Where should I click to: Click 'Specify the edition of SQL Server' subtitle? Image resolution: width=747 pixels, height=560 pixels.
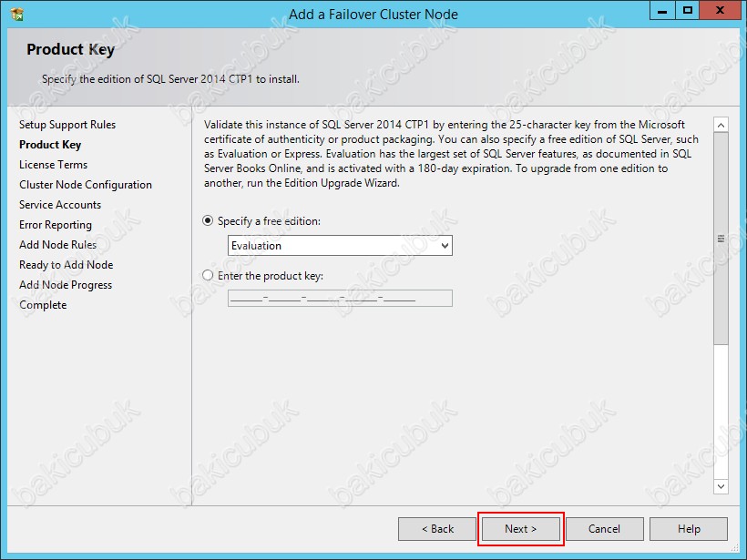click(170, 79)
